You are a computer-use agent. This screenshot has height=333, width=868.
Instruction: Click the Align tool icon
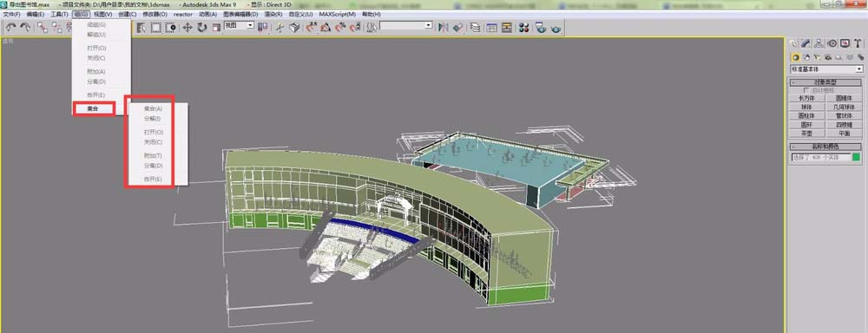coord(457,27)
